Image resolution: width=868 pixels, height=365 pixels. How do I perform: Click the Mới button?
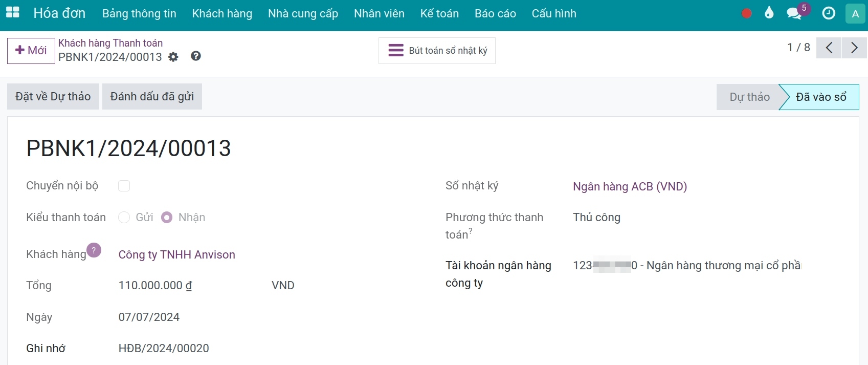tap(31, 50)
